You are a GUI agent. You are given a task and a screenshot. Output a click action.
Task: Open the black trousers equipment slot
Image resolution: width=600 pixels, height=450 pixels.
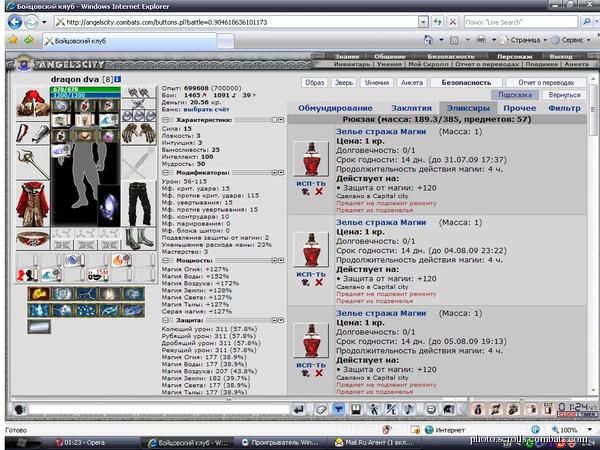(x=139, y=204)
